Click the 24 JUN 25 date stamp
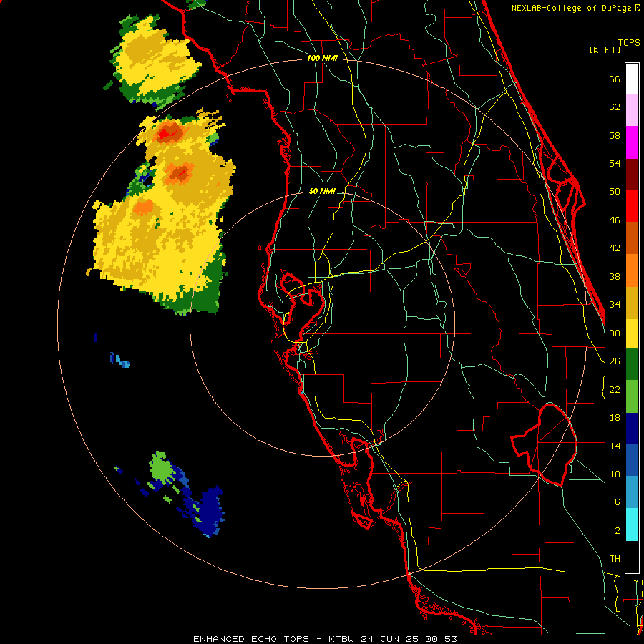 pos(390,639)
